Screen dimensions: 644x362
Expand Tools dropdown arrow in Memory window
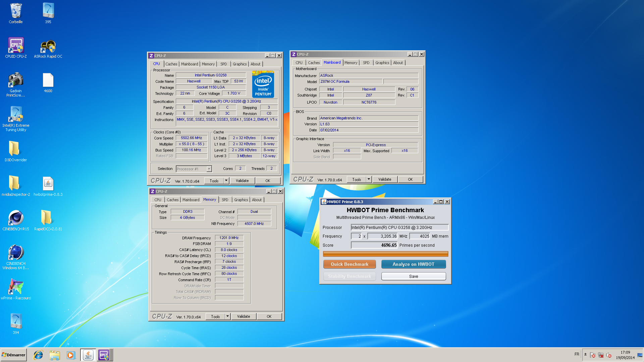227,316
